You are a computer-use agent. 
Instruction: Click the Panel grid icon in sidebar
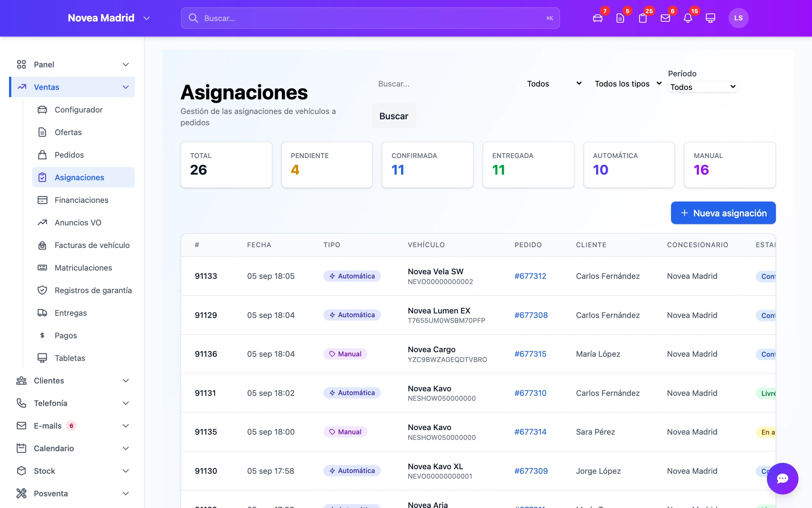click(x=21, y=64)
